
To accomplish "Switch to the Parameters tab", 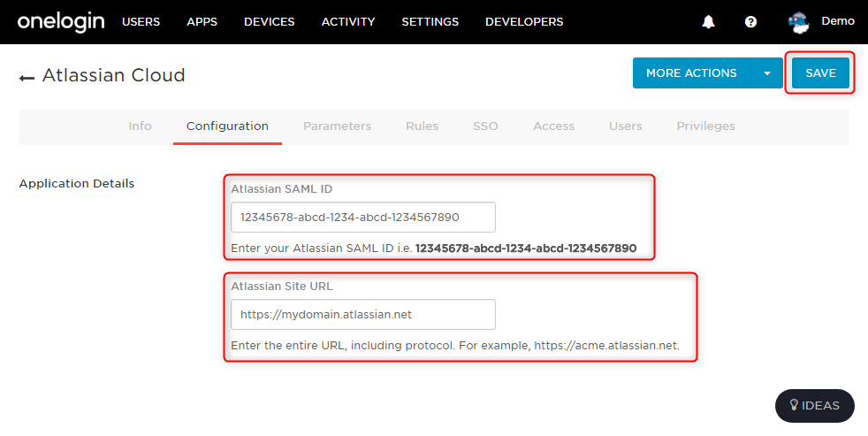I will click(337, 126).
